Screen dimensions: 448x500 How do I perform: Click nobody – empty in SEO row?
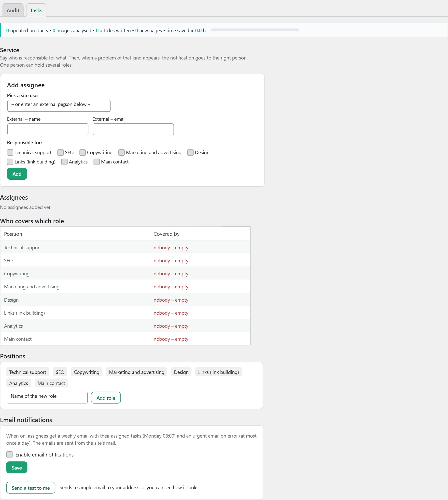tap(171, 260)
